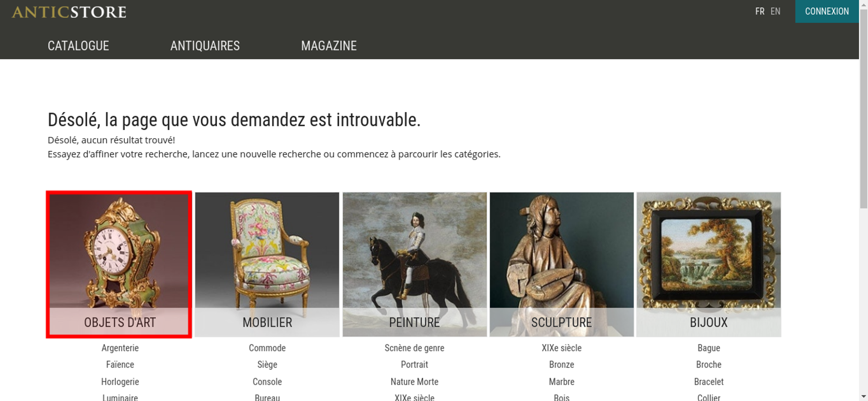Click the AnticStore logo
The width and height of the screenshot is (868, 401).
pyautogui.click(x=69, y=12)
